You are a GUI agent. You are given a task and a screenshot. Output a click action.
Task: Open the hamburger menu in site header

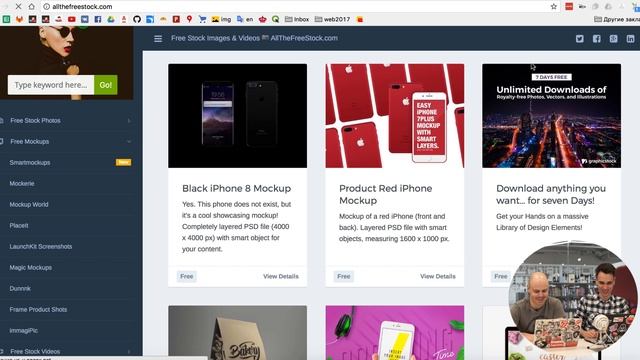pos(158,38)
